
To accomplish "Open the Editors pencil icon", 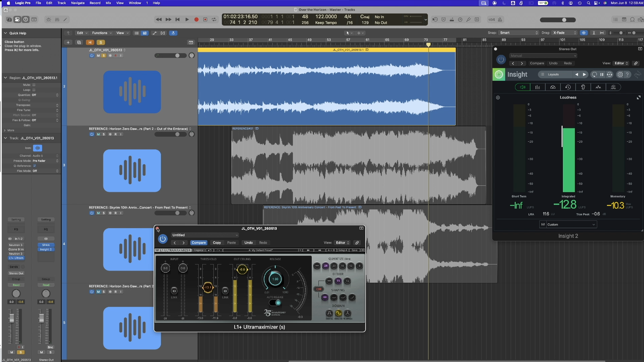I will coord(65,20).
